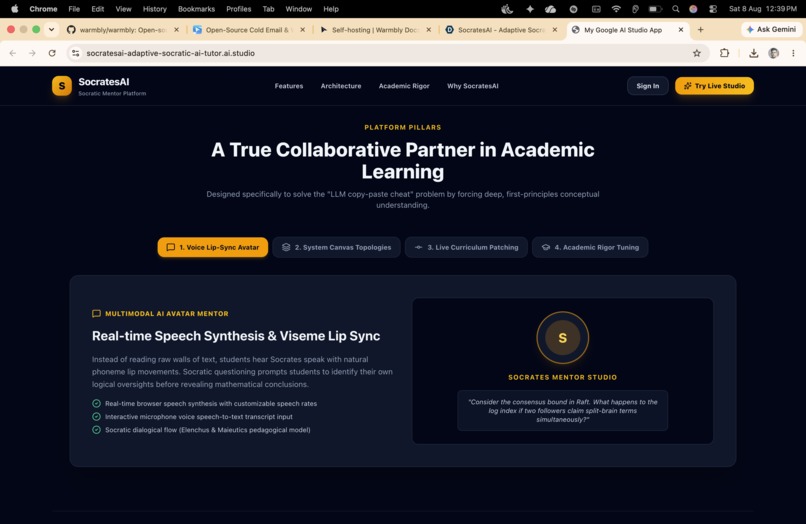Screen dimensions: 806x524
Task: Click the Raft consensus quote box
Action: click(562, 410)
